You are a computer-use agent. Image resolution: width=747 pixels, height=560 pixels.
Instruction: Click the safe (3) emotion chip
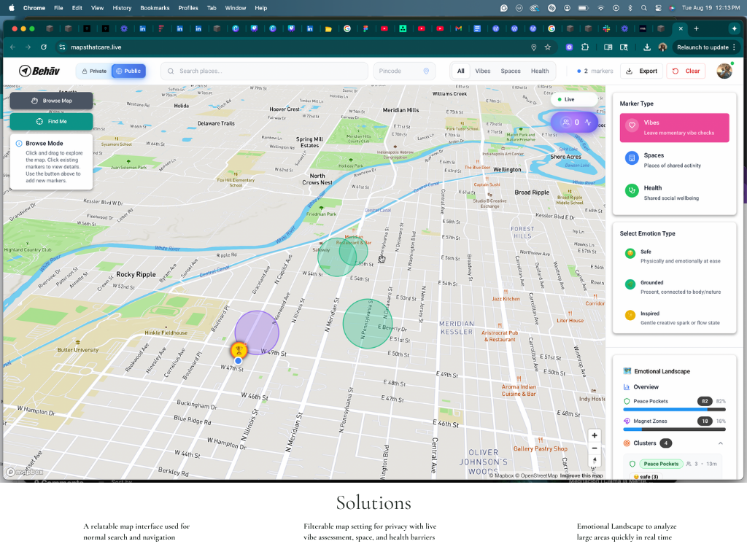click(646, 477)
